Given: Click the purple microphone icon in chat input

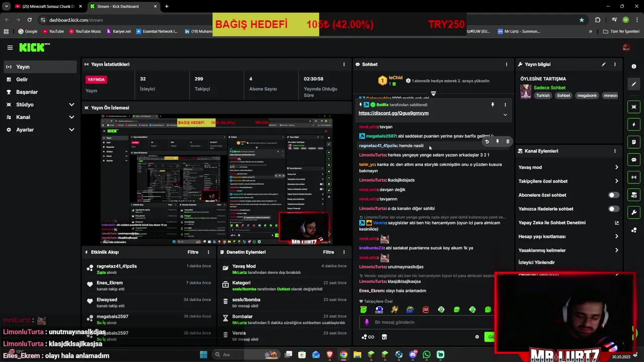Looking at the screenshot, I should click(367, 322).
